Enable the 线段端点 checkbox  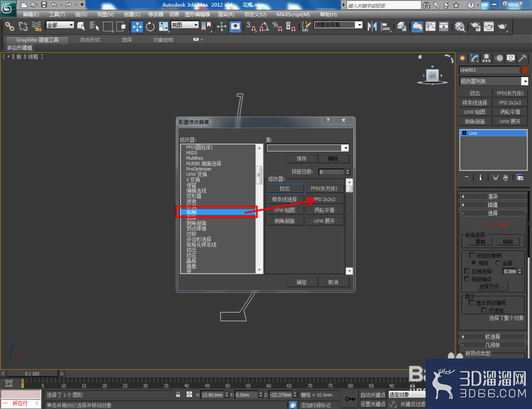coord(467,279)
